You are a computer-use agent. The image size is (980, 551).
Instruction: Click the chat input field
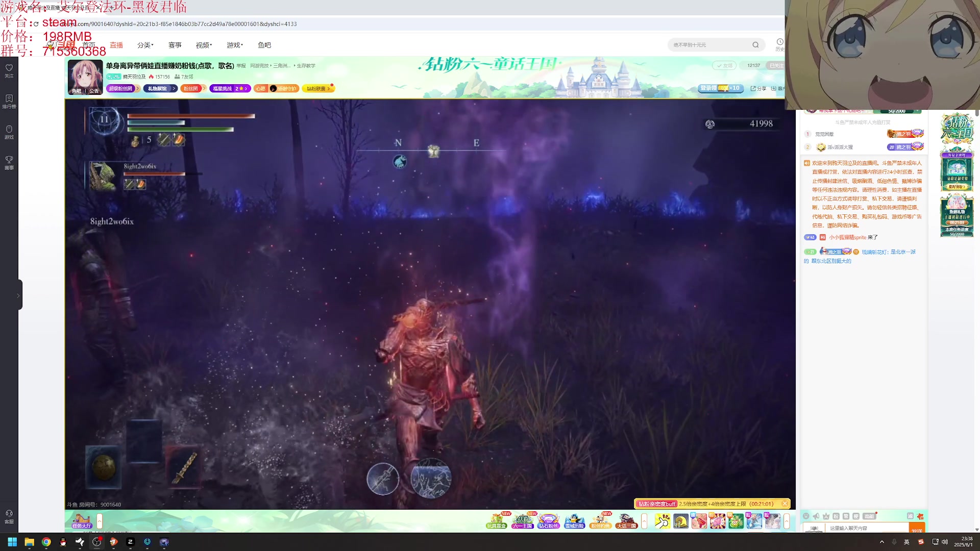[868, 528]
